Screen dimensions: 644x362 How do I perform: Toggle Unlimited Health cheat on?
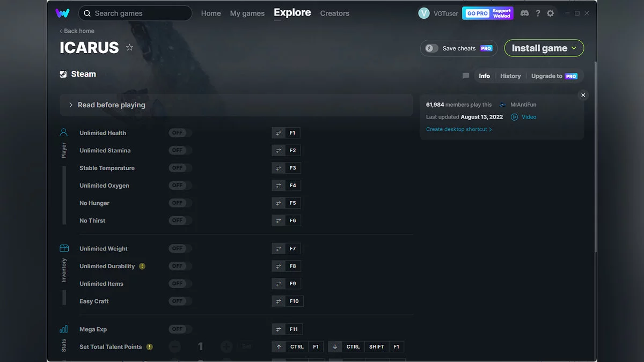[180, 133]
